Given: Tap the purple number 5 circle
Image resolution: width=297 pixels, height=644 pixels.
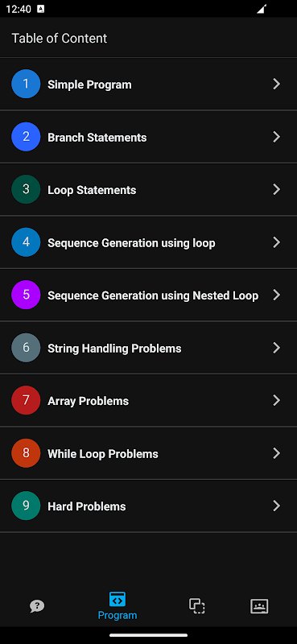Looking at the screenshot, I should point(26,295).
